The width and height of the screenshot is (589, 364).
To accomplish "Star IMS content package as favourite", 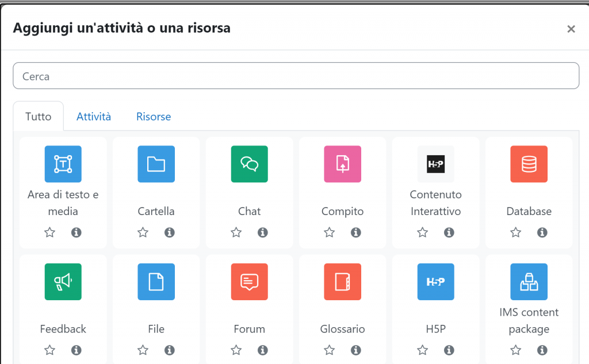I will (x=515, y=350).
